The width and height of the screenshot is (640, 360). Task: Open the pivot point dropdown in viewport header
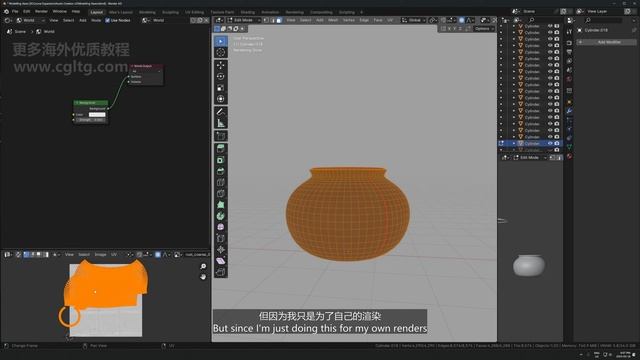click(x=433, y=20)
